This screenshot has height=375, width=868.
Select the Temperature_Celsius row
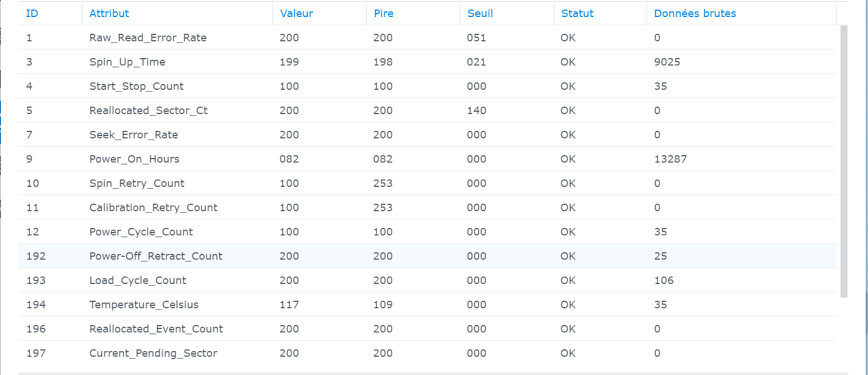(143, 305)
